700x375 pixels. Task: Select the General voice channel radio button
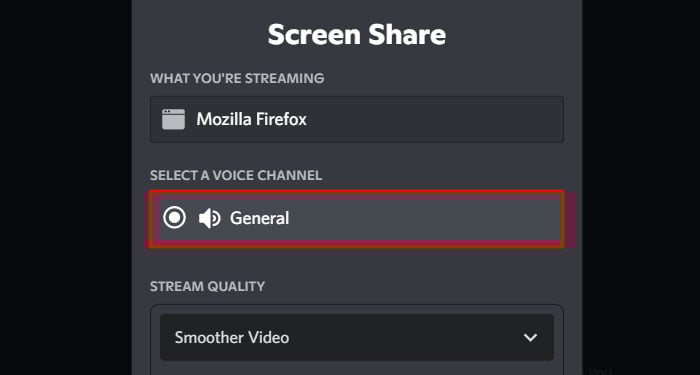(174, 218)
